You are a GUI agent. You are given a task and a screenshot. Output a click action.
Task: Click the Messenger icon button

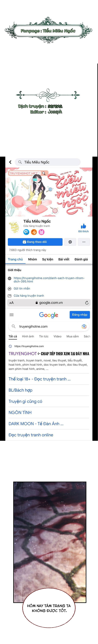tap(70, 242)
